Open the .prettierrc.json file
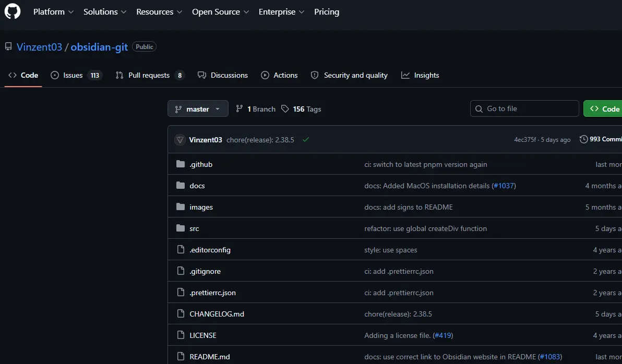Viewport: 622px width, 364px height. pyautogui.click(x=212, y=293)
